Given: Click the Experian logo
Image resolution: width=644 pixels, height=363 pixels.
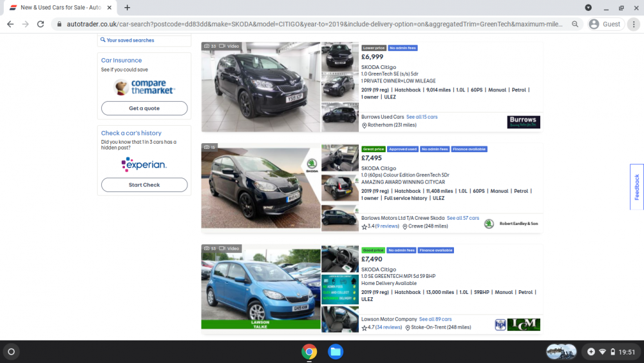Looking at the screenshot, I should tap(144, 164).
